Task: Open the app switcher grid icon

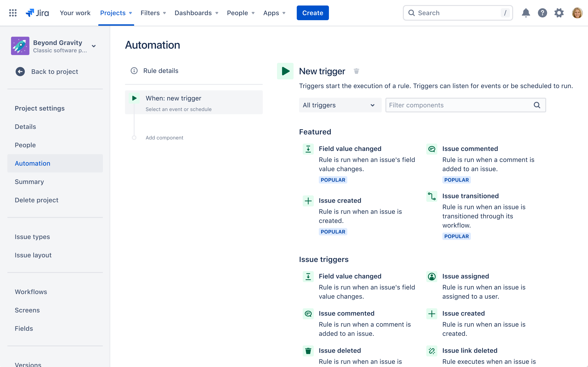Action: point(12,13)
